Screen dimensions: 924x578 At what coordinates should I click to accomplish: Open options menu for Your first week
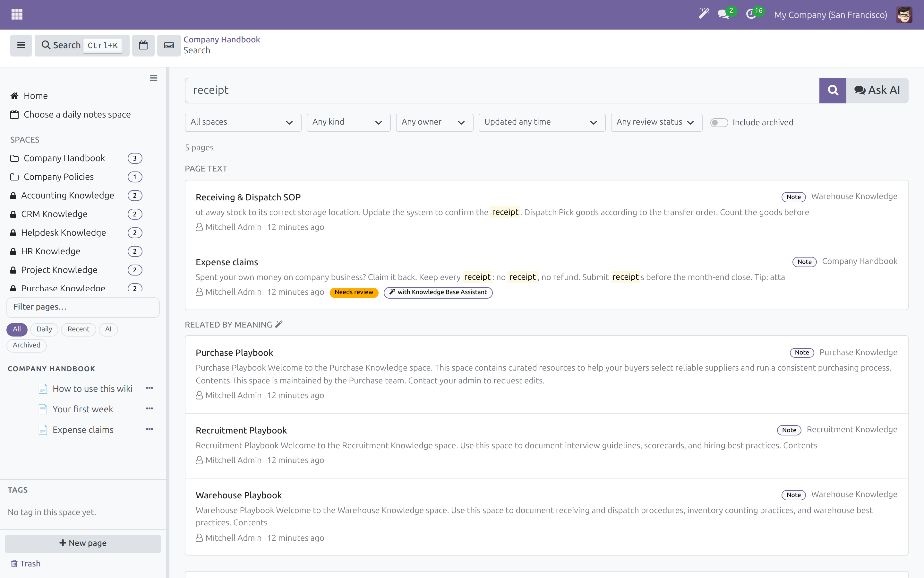tap(149, 409)
